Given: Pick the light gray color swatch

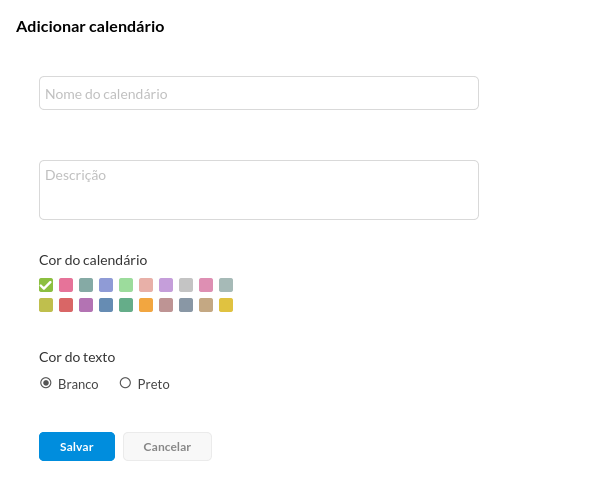Looking at the screenshot, I should coord(186,285).
